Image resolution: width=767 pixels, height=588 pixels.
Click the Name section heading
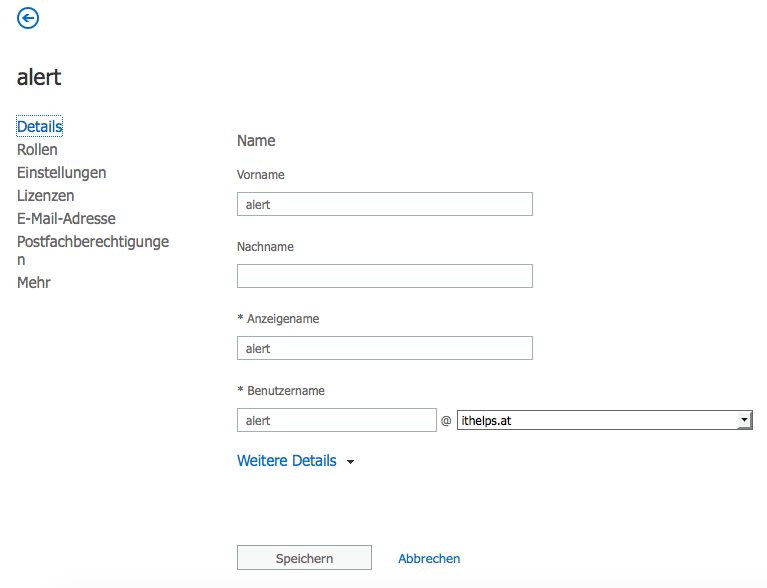[x=256, y=141]
